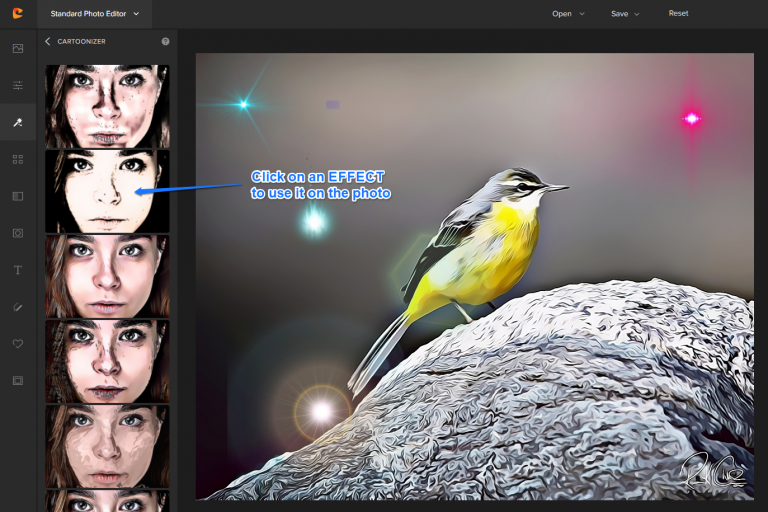Apply the fourth dark-shaded cartoonizer effect thumbnail
Image resolution: width=768 pixels, height=512 pixels.
click(107, 361)
